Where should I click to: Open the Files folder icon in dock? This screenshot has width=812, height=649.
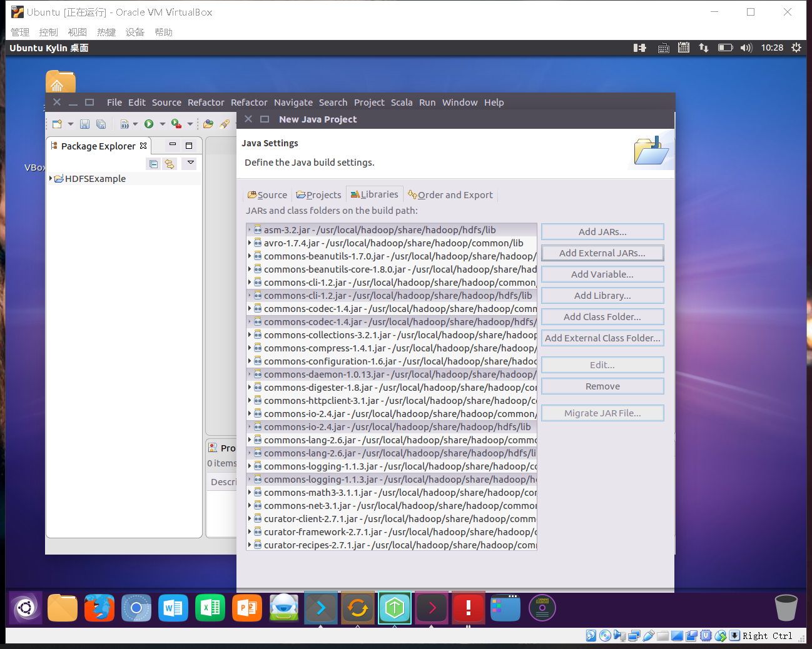click(63, 608)
